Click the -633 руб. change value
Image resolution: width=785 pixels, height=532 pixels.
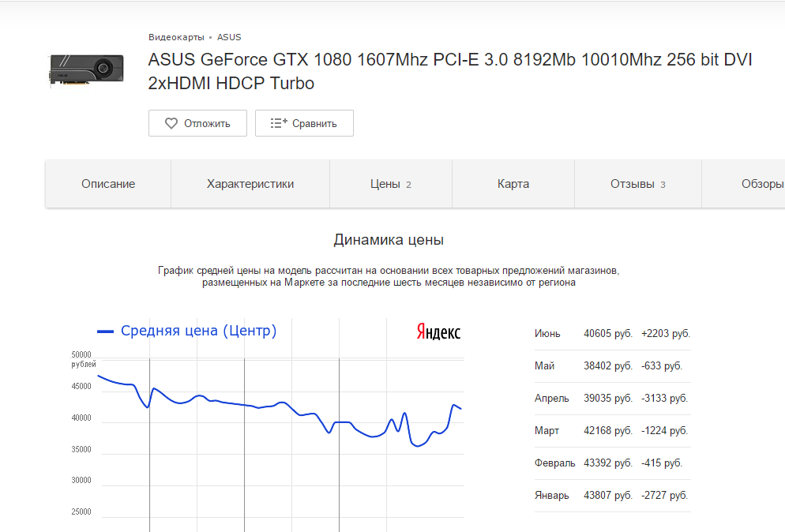click(x=661, y=365)
